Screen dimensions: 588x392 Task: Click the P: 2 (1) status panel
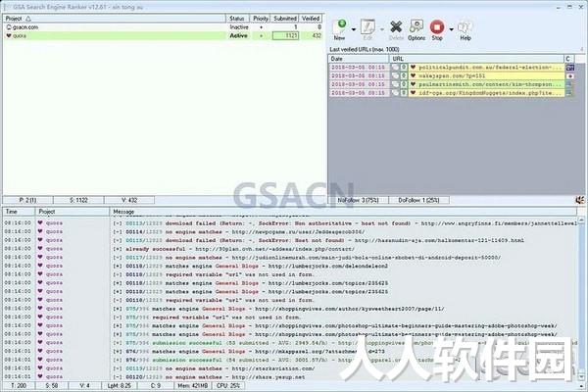pyautogui.click(x=27, y=200)
